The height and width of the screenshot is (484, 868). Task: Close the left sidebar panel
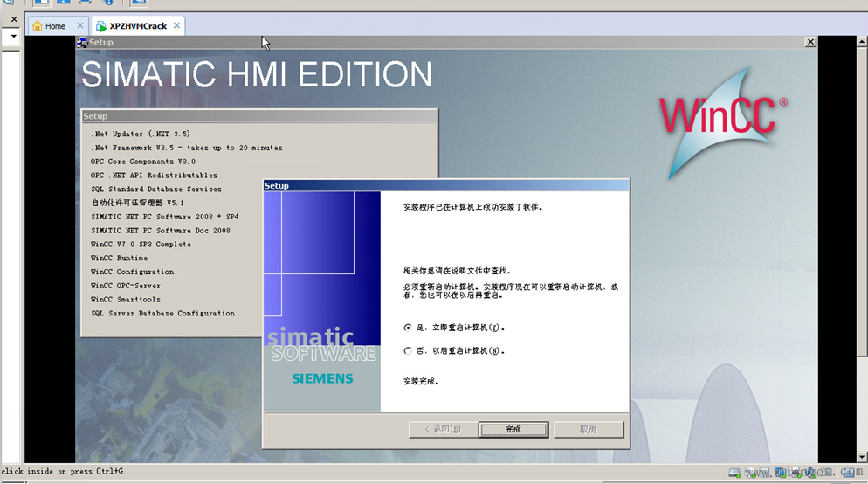click(13, 19)
